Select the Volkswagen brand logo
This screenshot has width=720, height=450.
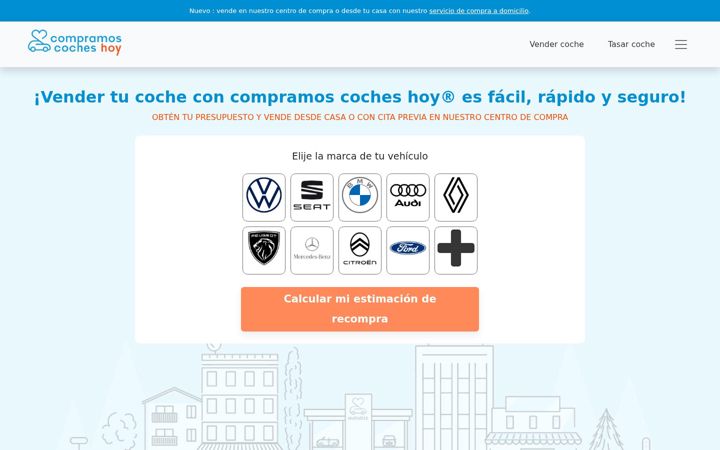pyautogui.click(x=264, y=197)
